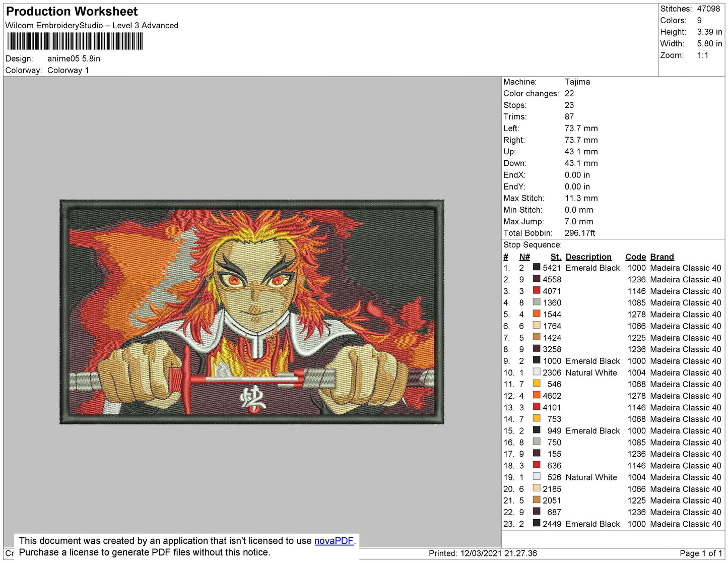Select the white swatch beside stitch count 2306
The height and width of the screenshot is (563, 728).
click(537, 372)
